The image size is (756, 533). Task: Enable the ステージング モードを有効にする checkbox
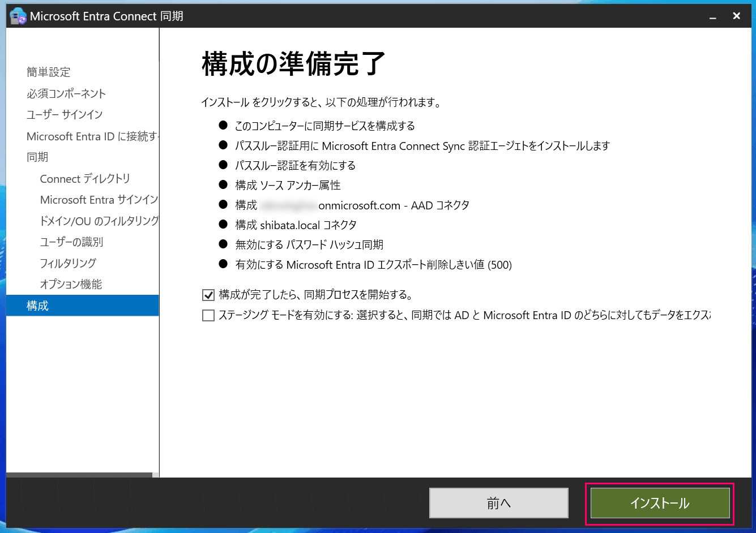click(208, 315)
